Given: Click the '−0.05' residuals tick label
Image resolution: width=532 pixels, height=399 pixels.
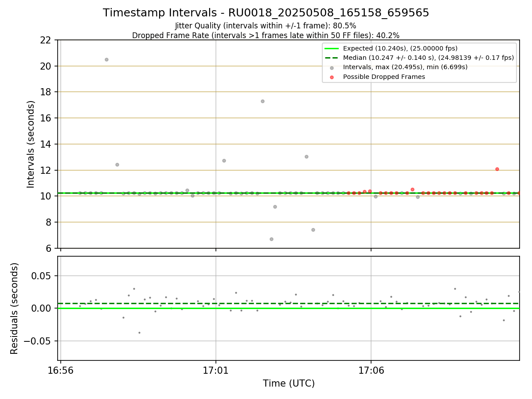Looking at the screenshot, I should (x=38, y=341).
